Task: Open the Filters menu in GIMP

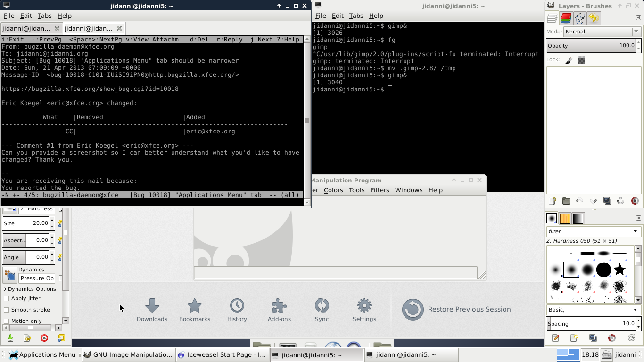Action: click(x=380, y=190)
